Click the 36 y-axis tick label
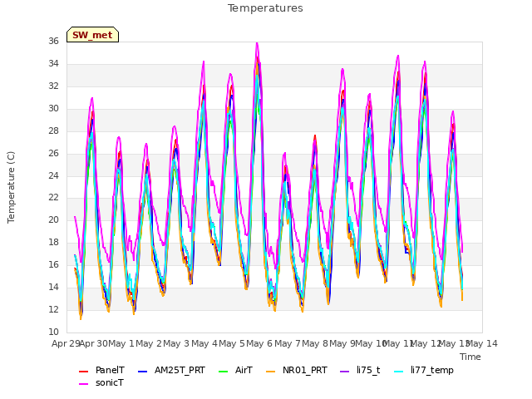This screenshot has height=399, width=532. pyautogui.click(x=53, y=41)
